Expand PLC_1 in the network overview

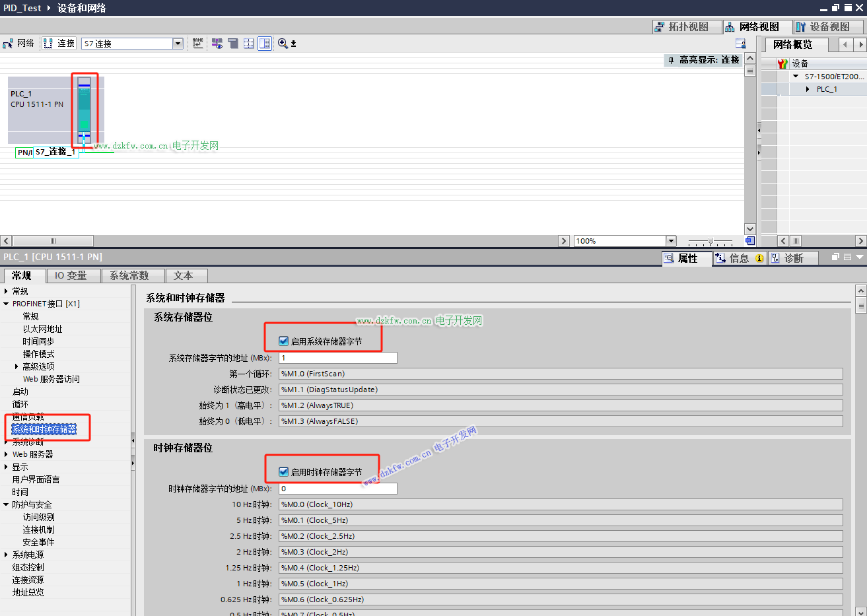[808, 89]
